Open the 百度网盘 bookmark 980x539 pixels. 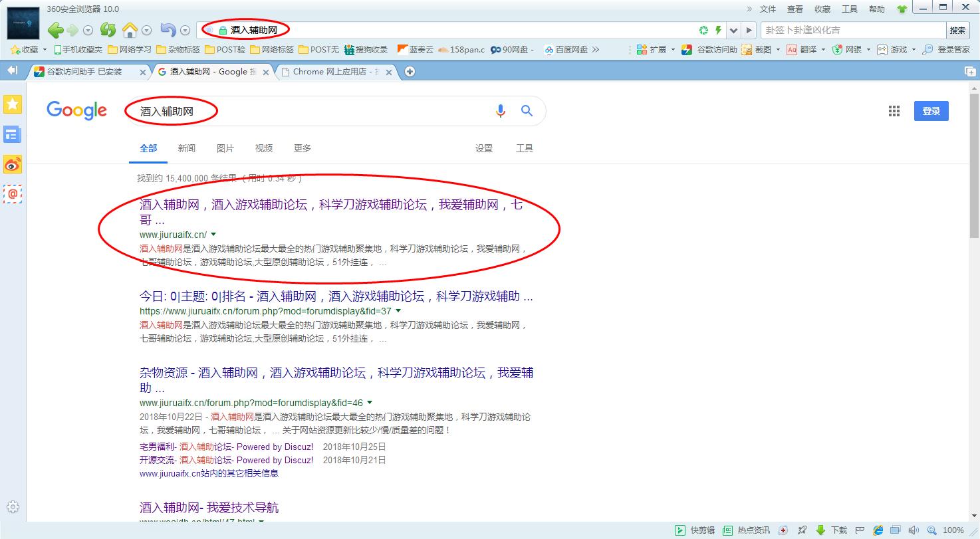566,49
